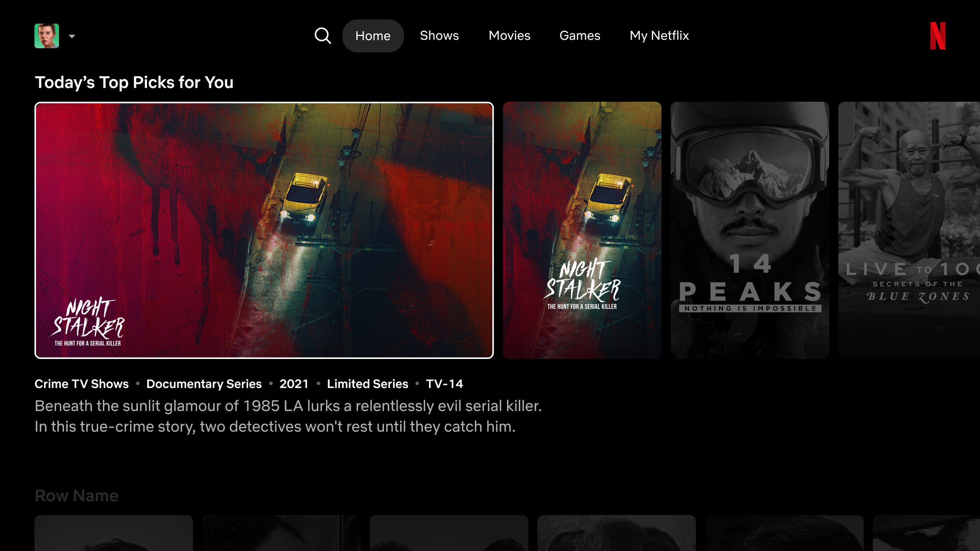Click the search magnifier icon

point(323,36)
